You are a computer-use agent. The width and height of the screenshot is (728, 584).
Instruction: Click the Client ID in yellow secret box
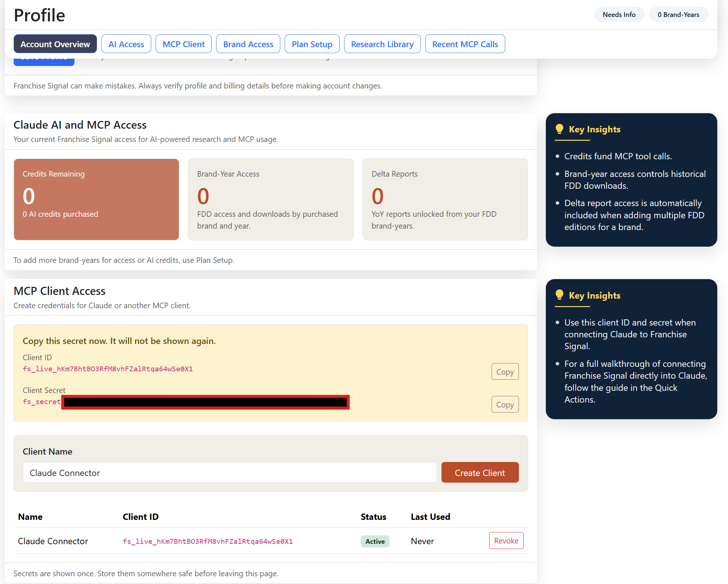pos(108,369)
